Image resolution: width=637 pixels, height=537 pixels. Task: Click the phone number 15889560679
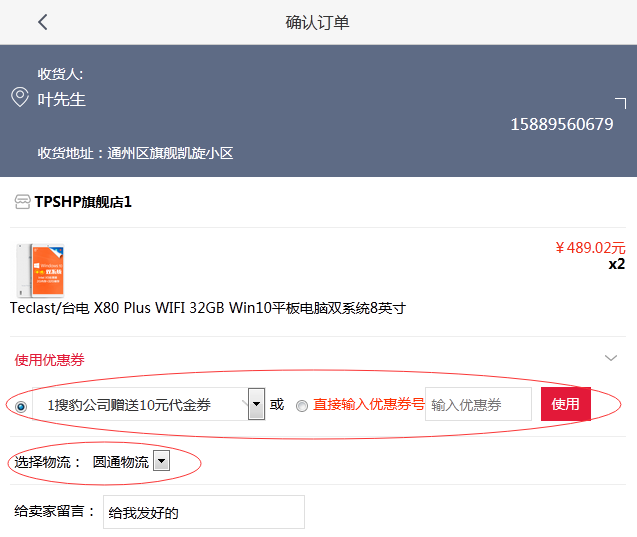click(x=561, y=124)
